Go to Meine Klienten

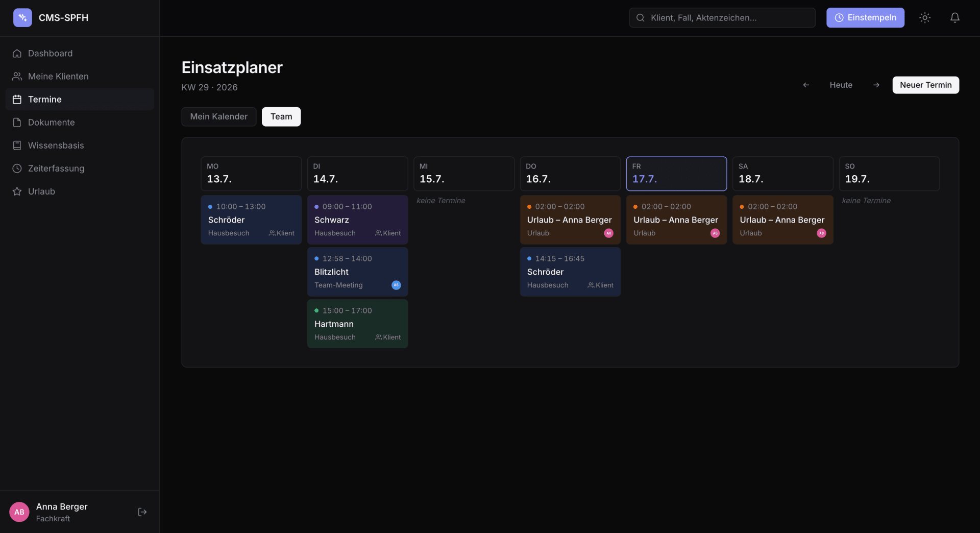coord(80,76)
